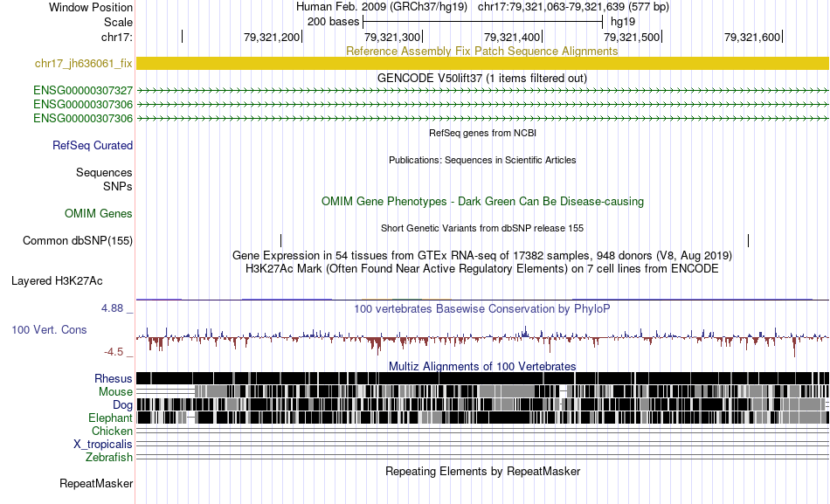
Task: Open Short Genetic Variants from dbSNP title
Action: click(482, 228)
